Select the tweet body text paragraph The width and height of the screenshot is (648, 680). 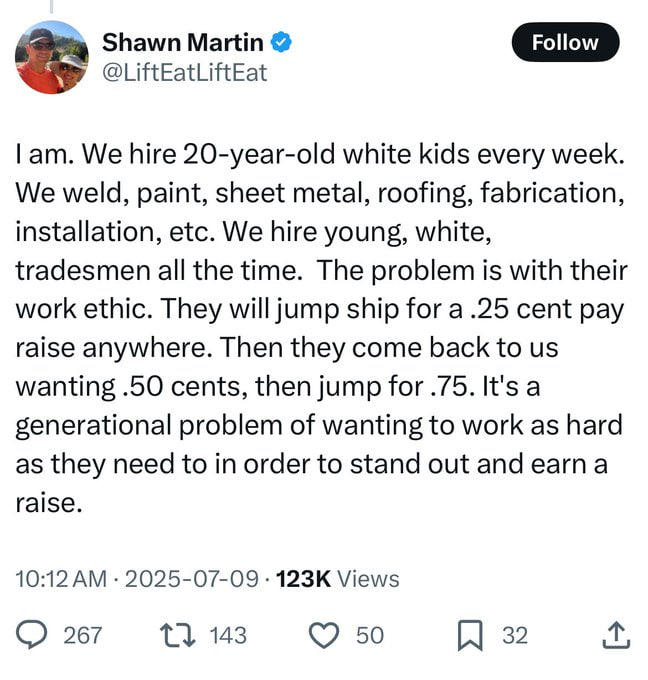tap(321, 328)
